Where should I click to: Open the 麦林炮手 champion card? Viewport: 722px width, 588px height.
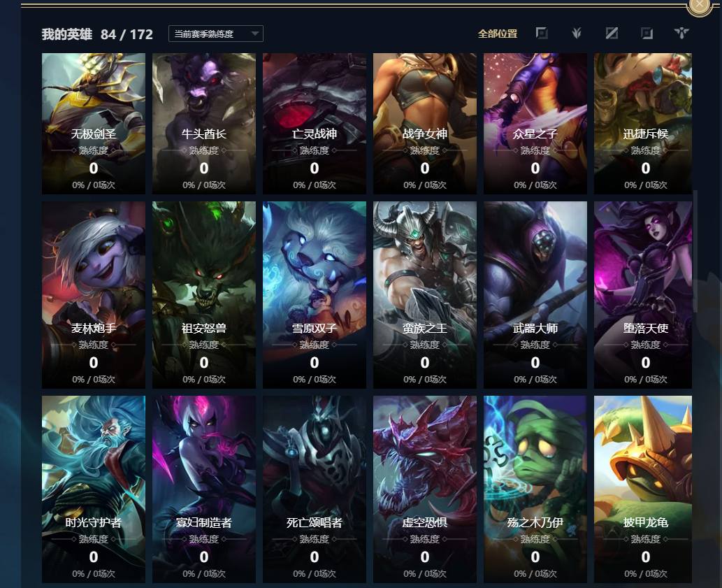(94, 294)
